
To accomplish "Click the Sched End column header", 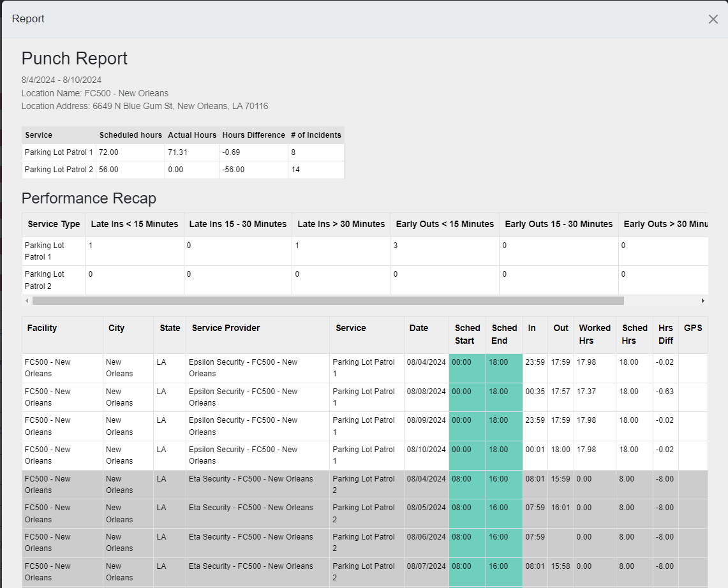I will 504,334.
